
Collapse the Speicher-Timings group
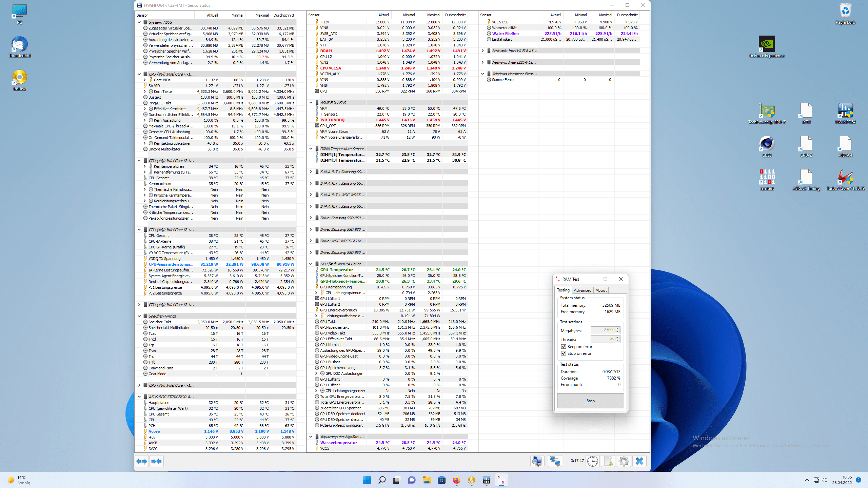(x=139, y=316)
